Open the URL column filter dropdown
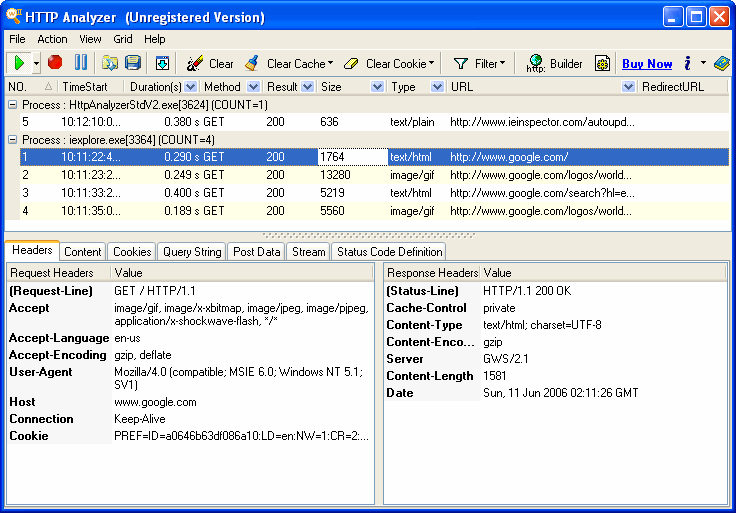This screenshot has width=736, height=513. pyautogui.click(x=629, y=87)
